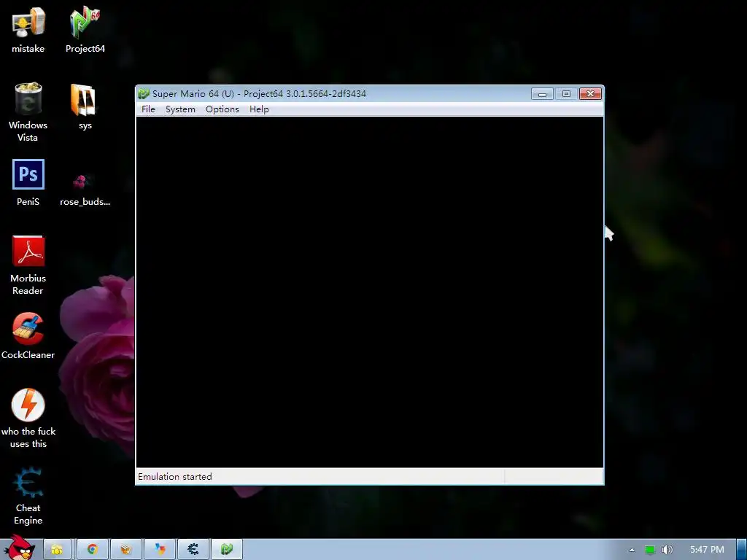Open the volume speaker tray icon
The height and width of the screenshot is (560, 747).
point(667,550)
